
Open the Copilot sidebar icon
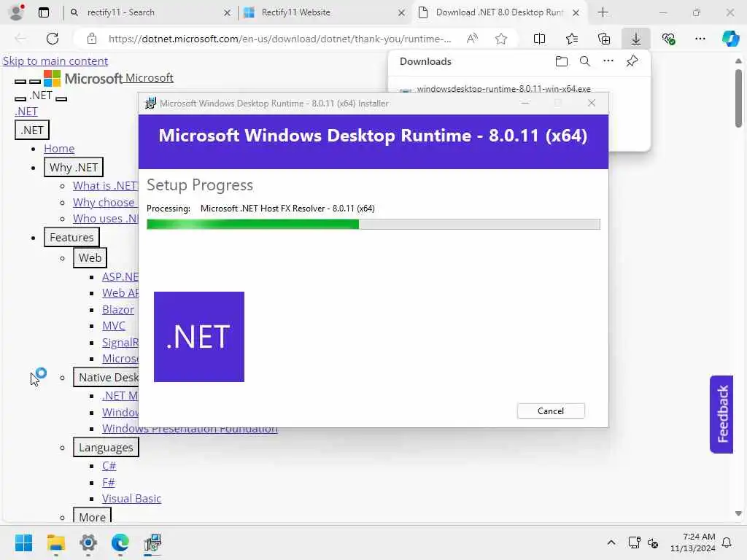click(730, 39)
